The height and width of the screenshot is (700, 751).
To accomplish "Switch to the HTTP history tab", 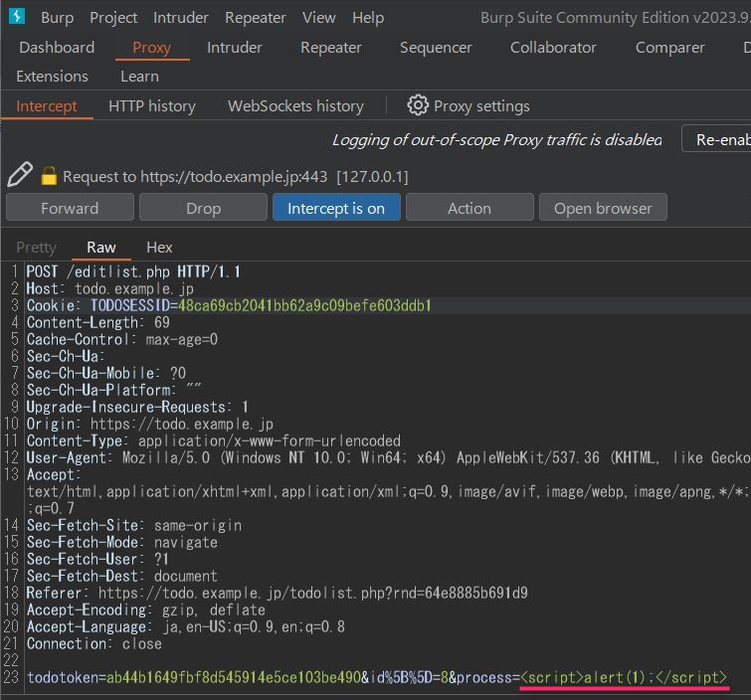I will (152, 105).
